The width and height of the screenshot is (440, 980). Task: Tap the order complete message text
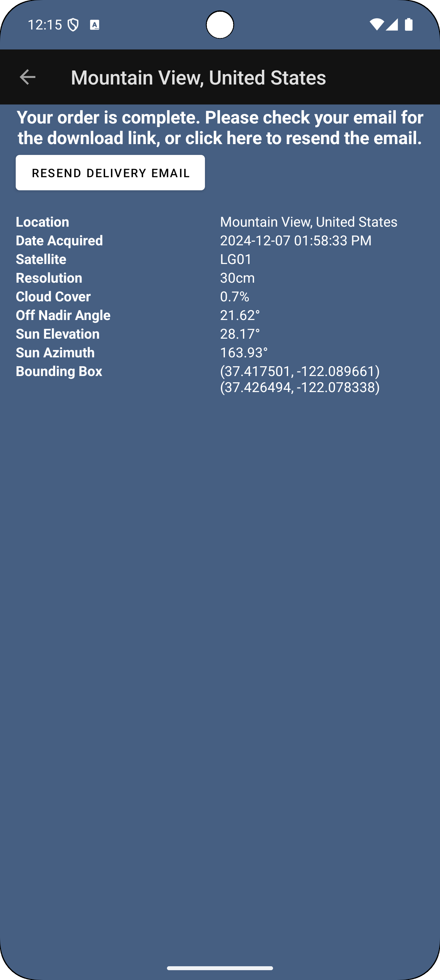(x=220, y=127)
